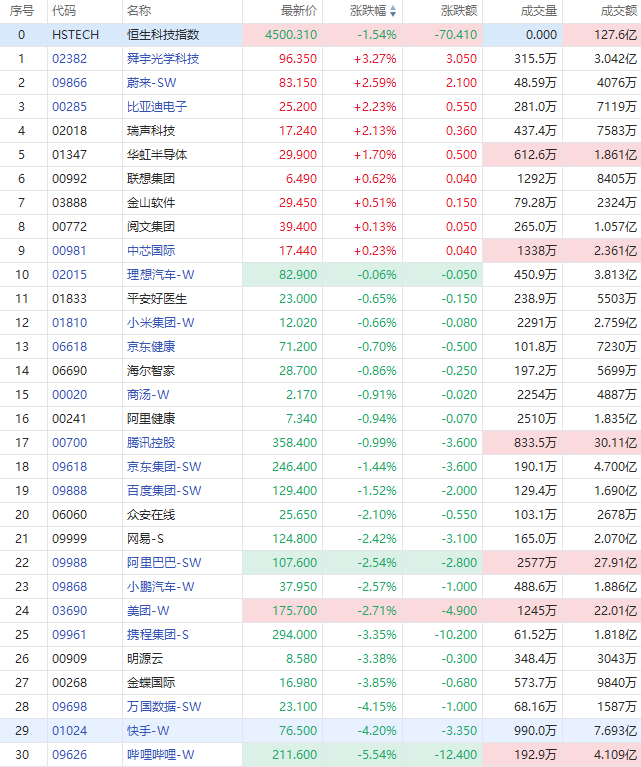The image size is (641, 767).
Task: Open 比亚迪电子 stock name
Action: (157, 107)
